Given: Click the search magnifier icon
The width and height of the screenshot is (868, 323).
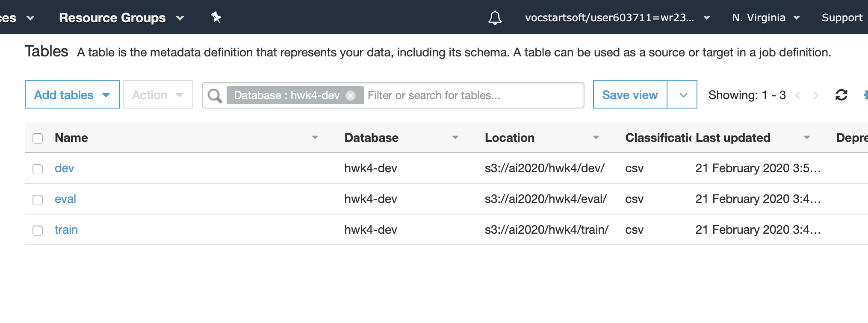Looking at the screenshot, I should coord(215,95).
